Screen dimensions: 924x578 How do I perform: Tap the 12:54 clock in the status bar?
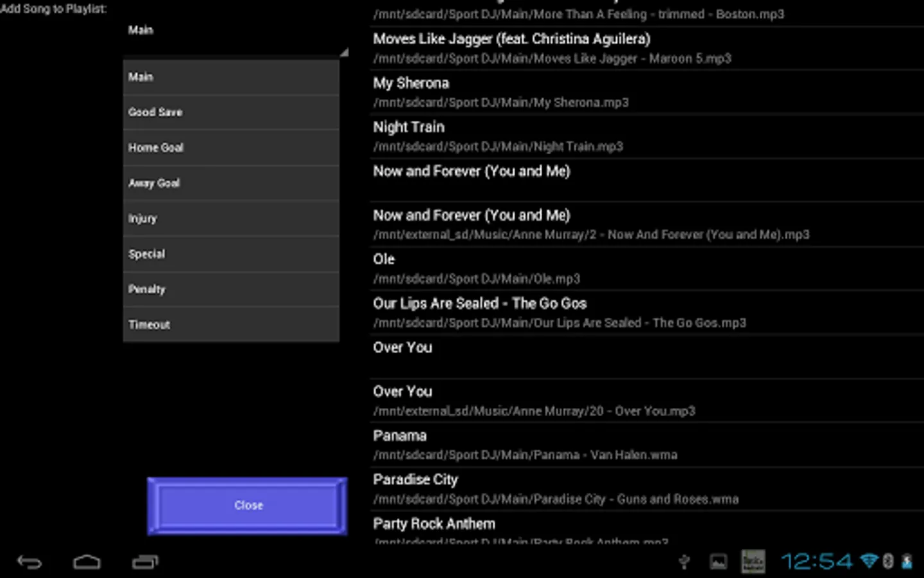pyautogui.click(x=817, y=562)
